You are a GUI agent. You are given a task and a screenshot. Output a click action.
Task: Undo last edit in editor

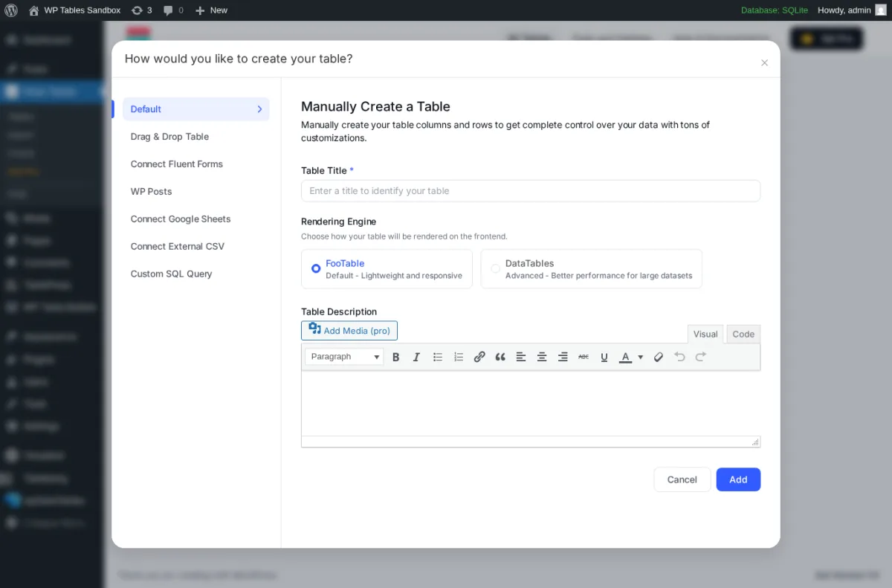(x=679, y=357)
